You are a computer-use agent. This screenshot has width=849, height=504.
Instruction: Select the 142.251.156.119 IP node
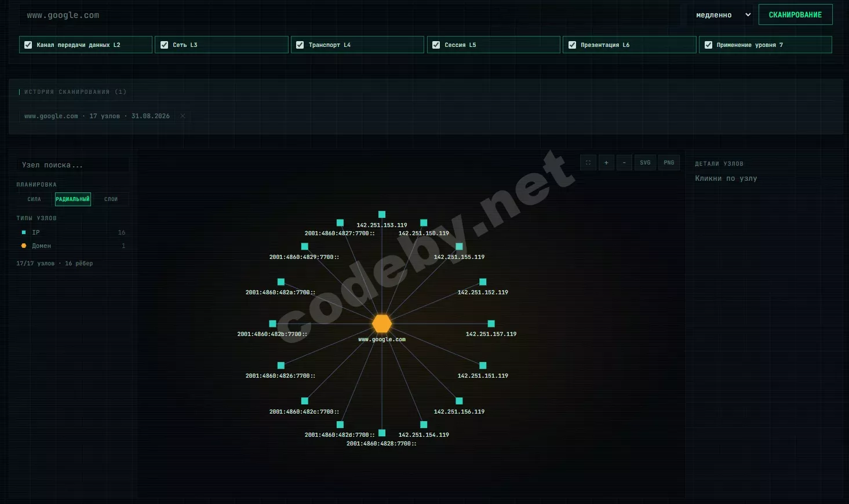click(460, 401)
